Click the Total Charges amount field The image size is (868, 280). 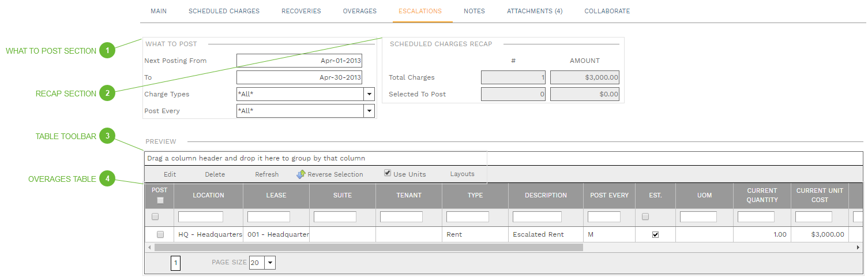pyautogui.click(x=585, y=77)
